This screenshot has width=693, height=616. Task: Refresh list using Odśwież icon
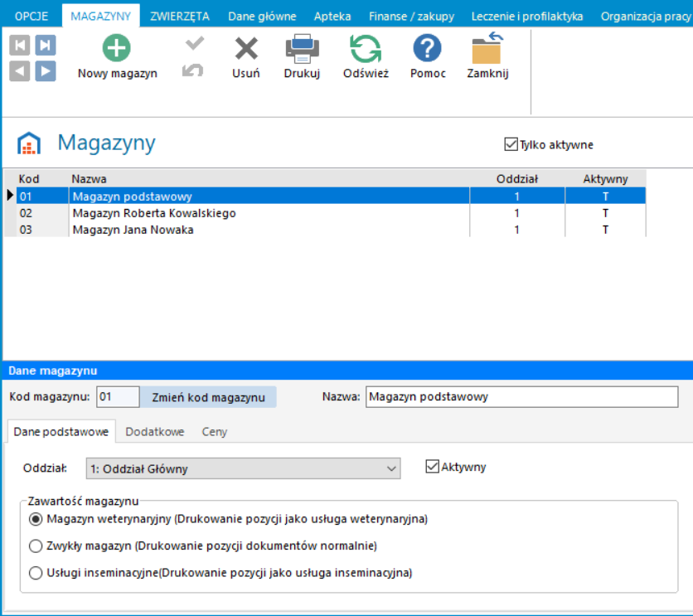tap(366, 56)
